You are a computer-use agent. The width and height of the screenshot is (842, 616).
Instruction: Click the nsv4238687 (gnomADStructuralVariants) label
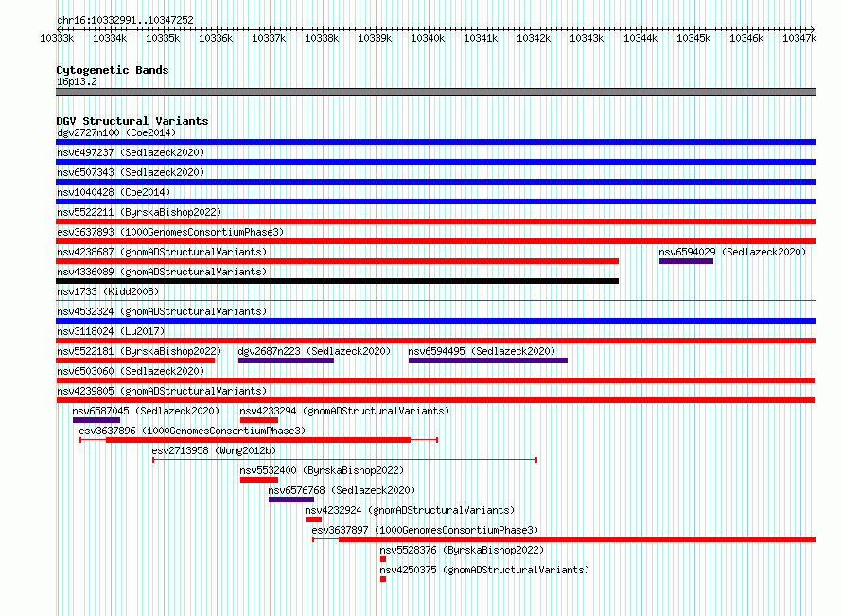click(x=162, y=252)
